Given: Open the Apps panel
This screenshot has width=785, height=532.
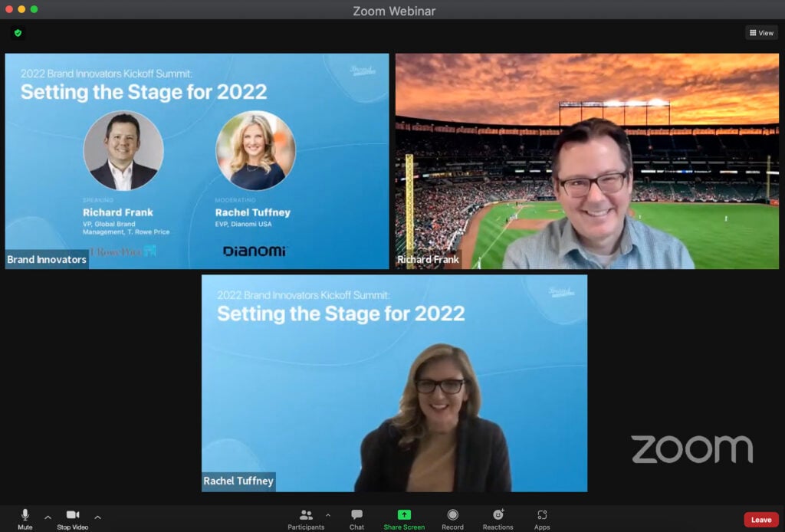Looking at the screenshot, I should coord(542,517).
